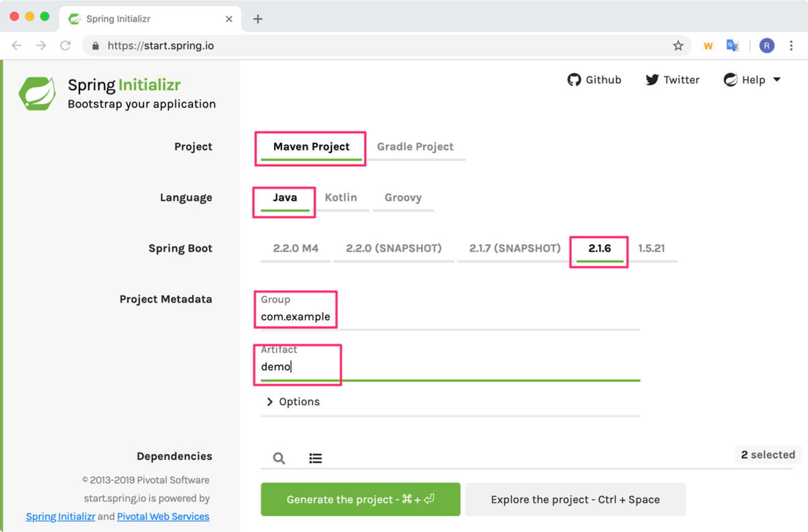Click the browser back arrow

coord(17,45)
